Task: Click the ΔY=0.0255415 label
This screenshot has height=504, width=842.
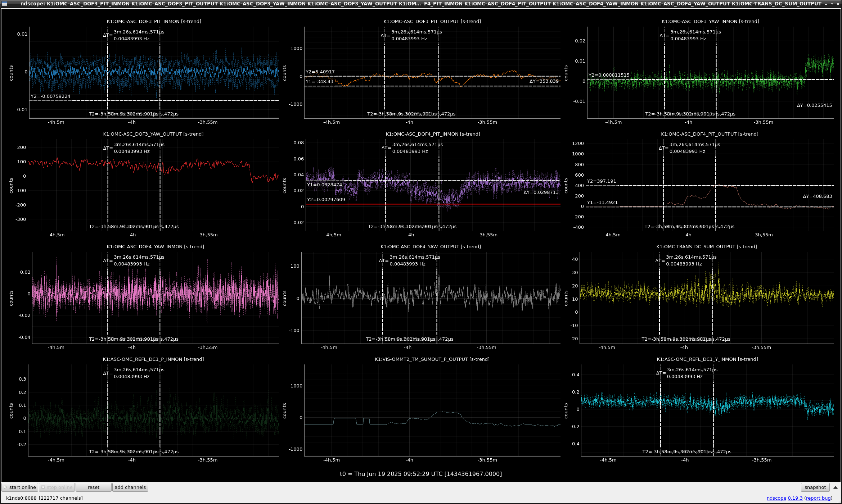Action: tap(814, 105)
